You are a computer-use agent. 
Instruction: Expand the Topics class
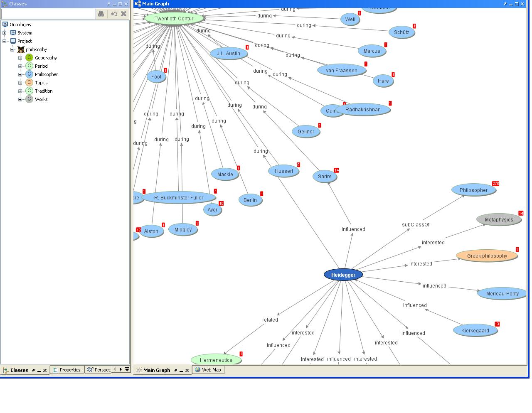[x=20, y=83]
